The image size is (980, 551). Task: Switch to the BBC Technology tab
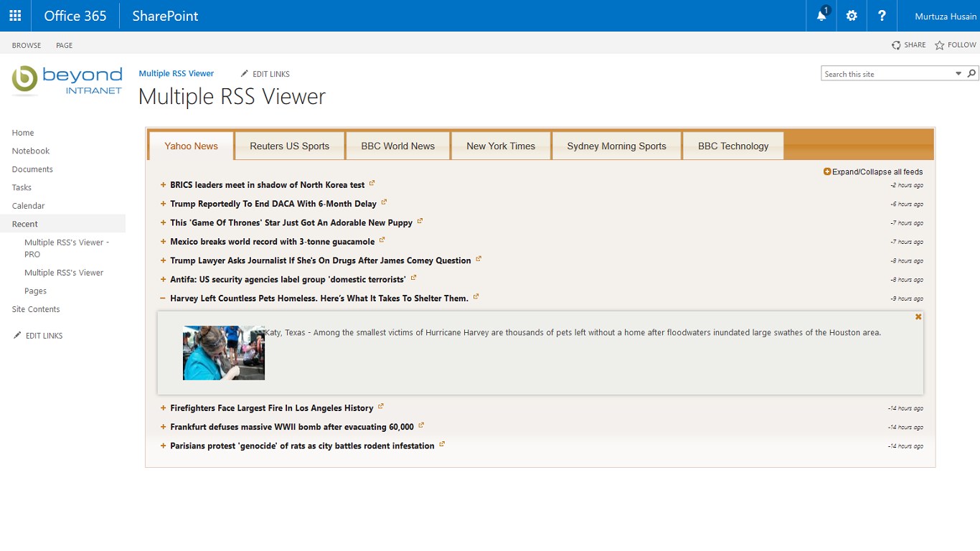pos(733,146)
